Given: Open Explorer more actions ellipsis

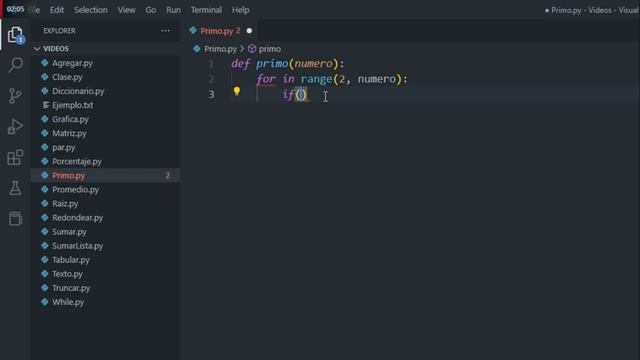Looking at the screenshot, I should coord(165,31).
